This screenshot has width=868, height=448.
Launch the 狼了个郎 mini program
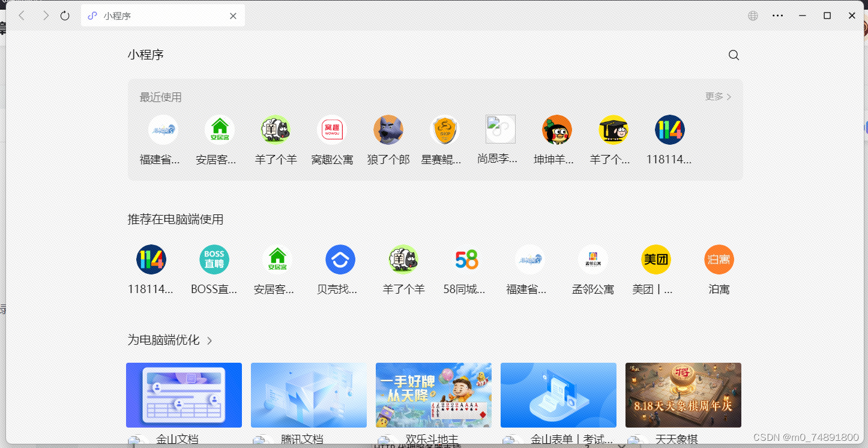(x=388, y=130)
